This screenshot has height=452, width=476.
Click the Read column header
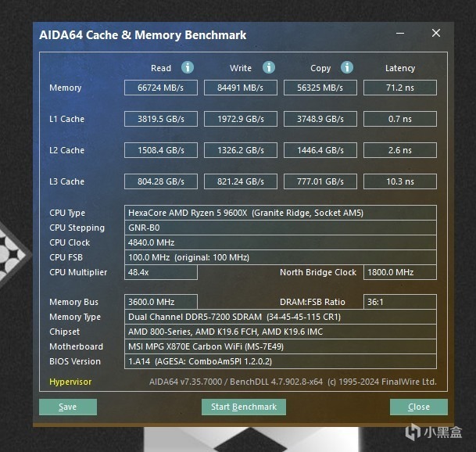tap(161, 68)
